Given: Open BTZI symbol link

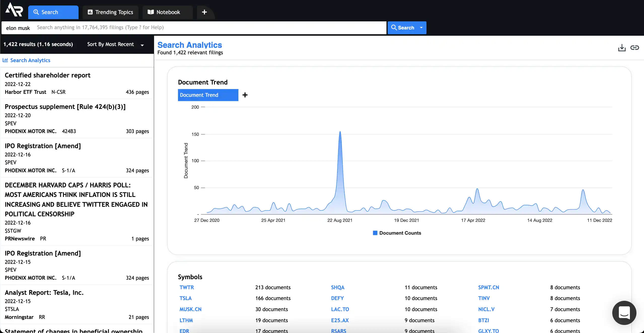Looking at the screenshot, I should (x=483, y=320).
